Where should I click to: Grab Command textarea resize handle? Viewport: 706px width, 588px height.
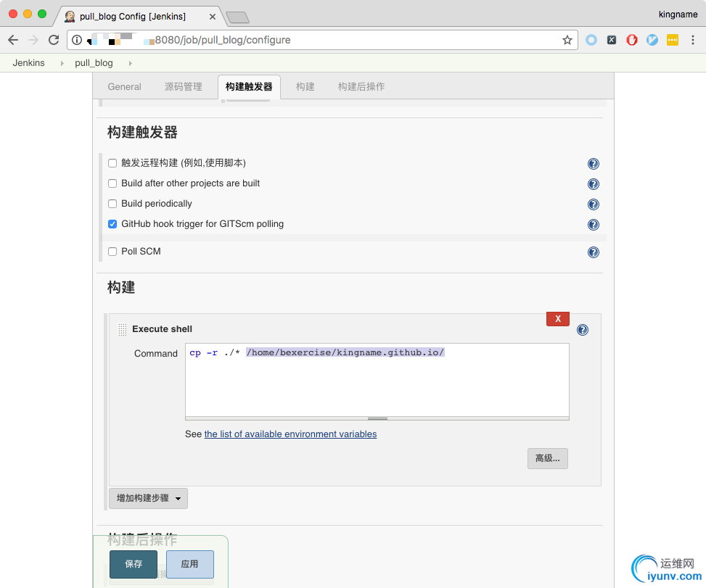click(x=377, y=418)
